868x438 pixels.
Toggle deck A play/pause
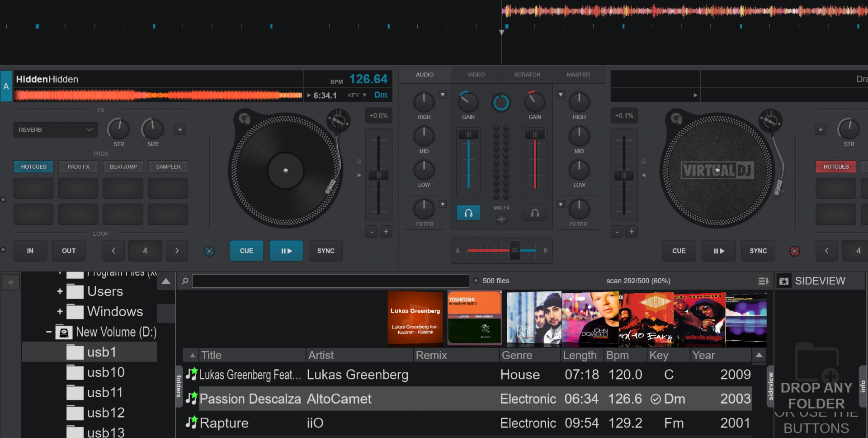(x=286, y=251)
